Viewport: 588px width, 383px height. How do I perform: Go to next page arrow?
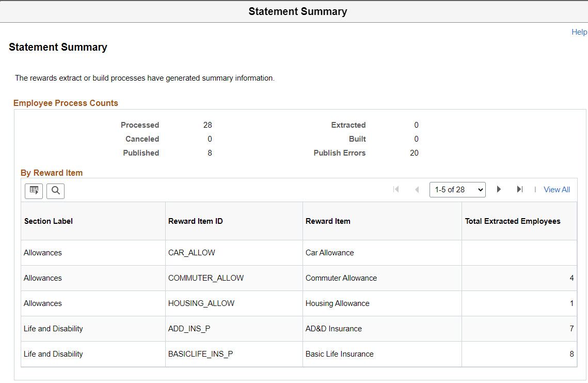[x=499, y=190]
